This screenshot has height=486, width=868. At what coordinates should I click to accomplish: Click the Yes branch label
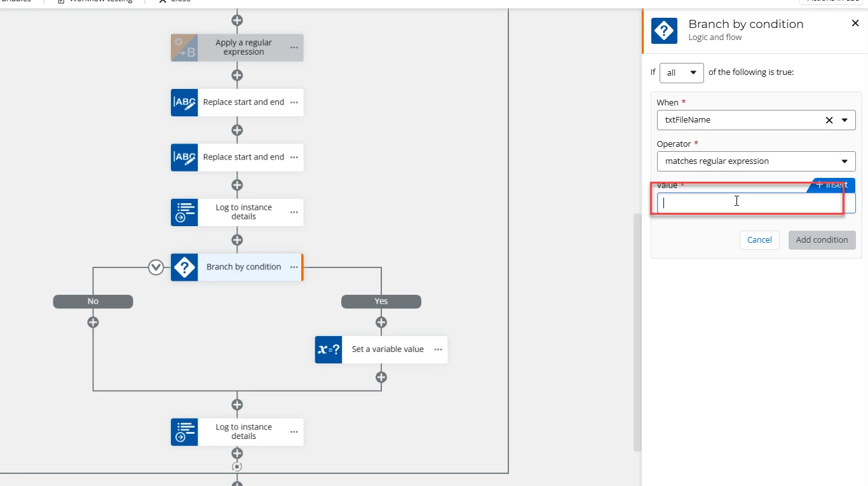tap(381, 302)
